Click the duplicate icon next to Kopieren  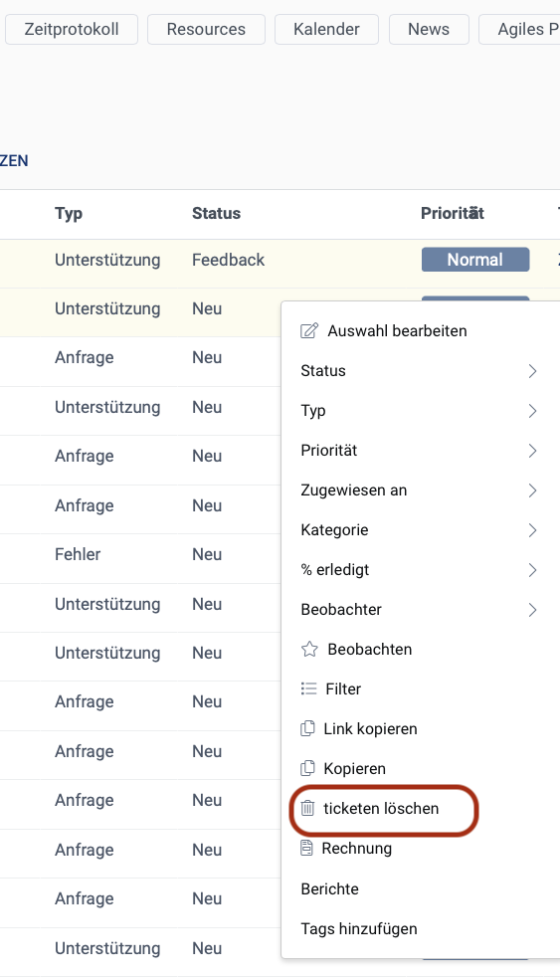(307, 769)
